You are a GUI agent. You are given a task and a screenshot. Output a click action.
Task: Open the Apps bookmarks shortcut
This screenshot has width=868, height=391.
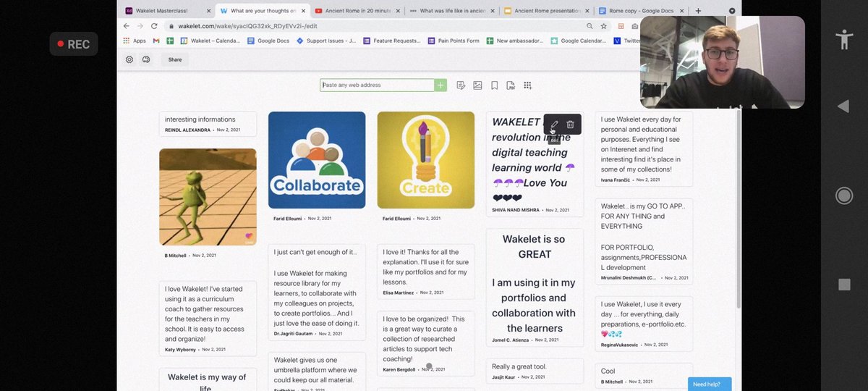pos(135,41)
